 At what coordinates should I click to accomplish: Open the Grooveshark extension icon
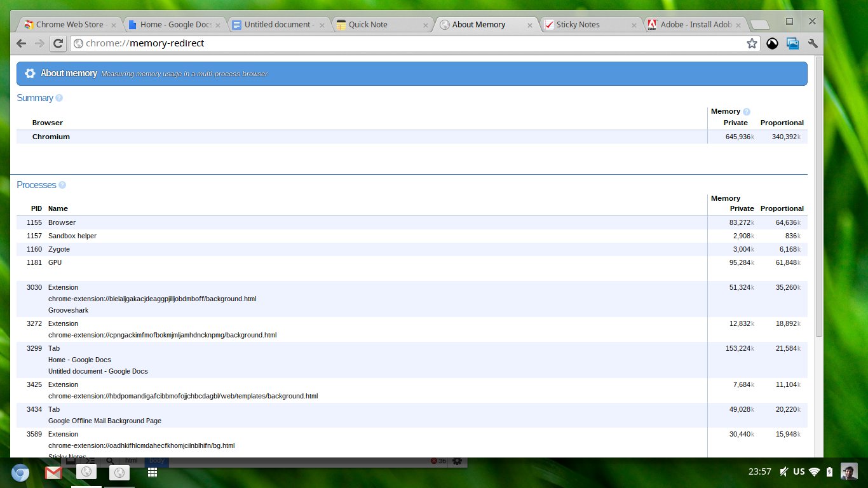[x=772, y=43]
